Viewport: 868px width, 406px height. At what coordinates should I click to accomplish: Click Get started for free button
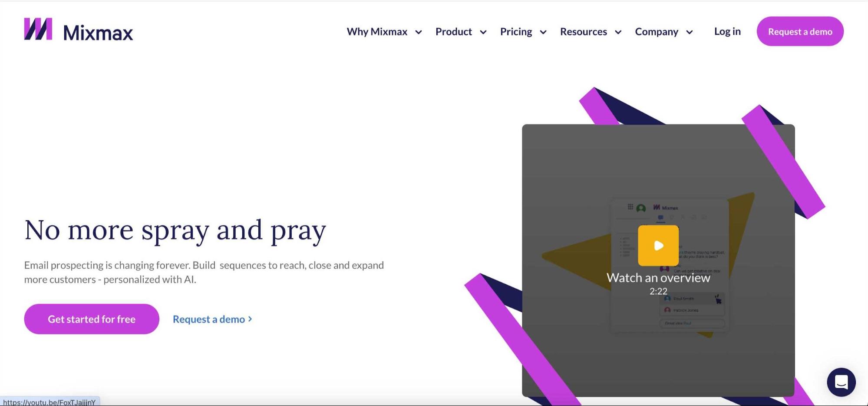pos(92,319)
